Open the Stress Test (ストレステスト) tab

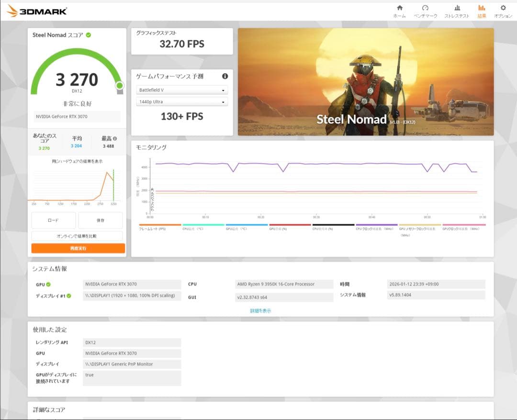pos(457,11)
